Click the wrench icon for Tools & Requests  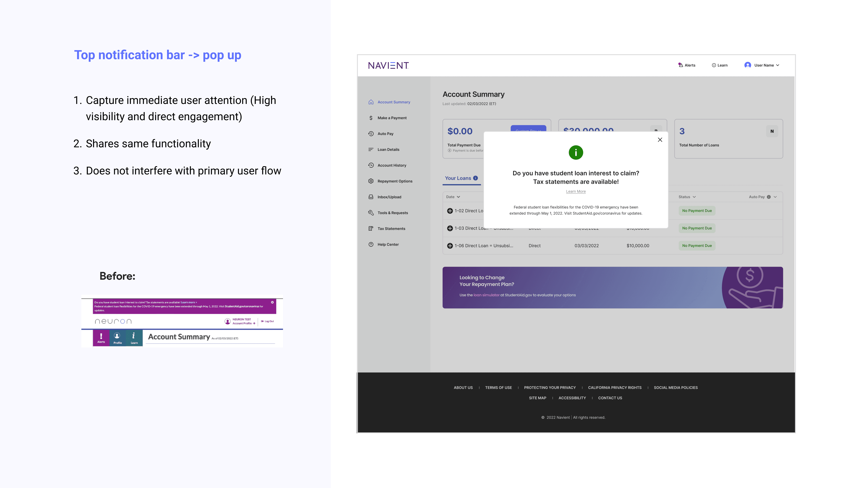click(371, 213)
